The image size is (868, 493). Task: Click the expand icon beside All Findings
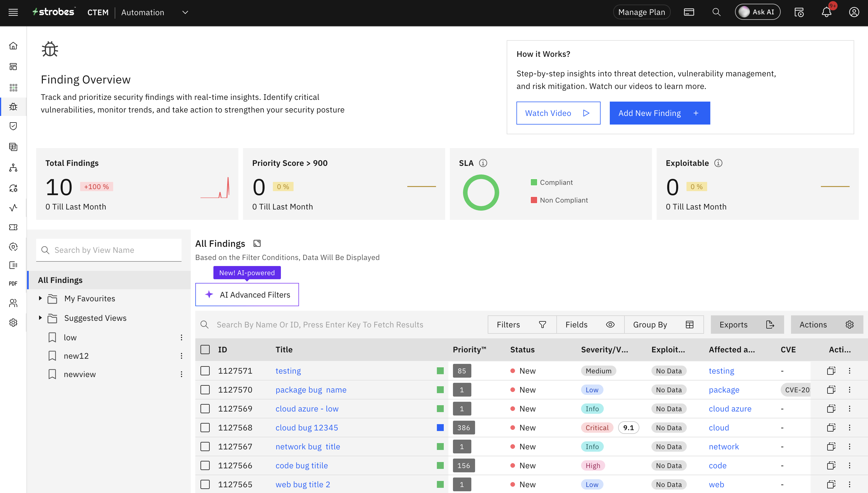click(x=257, y=243)
